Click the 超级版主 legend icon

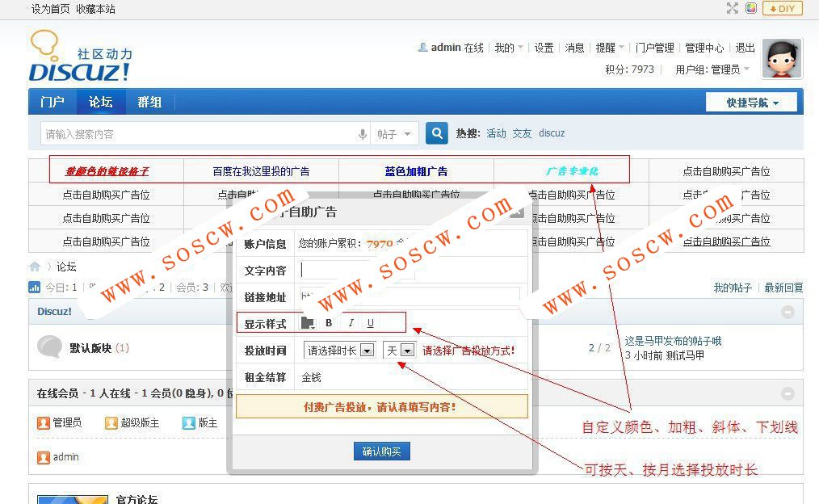pyautogui.click(x=111, y=423)
